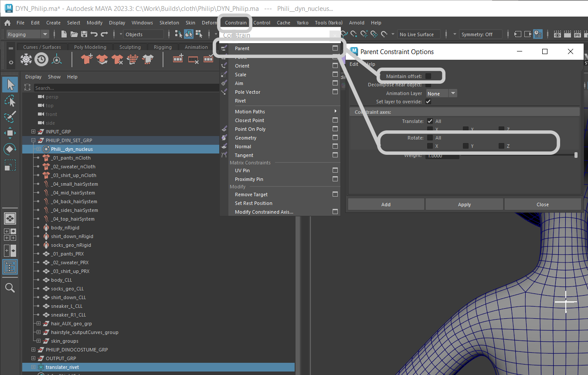The image size is (588, 375).
Task: Activate the Scale tool in toolbox
Action: click(10, 165)
